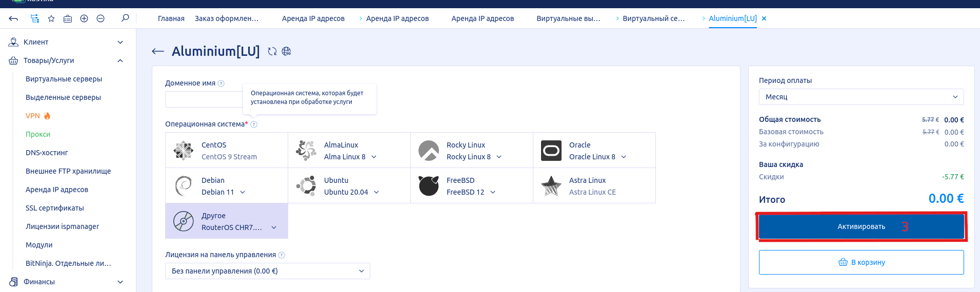980x292 pixels.
Task: Switch to the Виртуальные вы… tab
Action: click(568, 18)
